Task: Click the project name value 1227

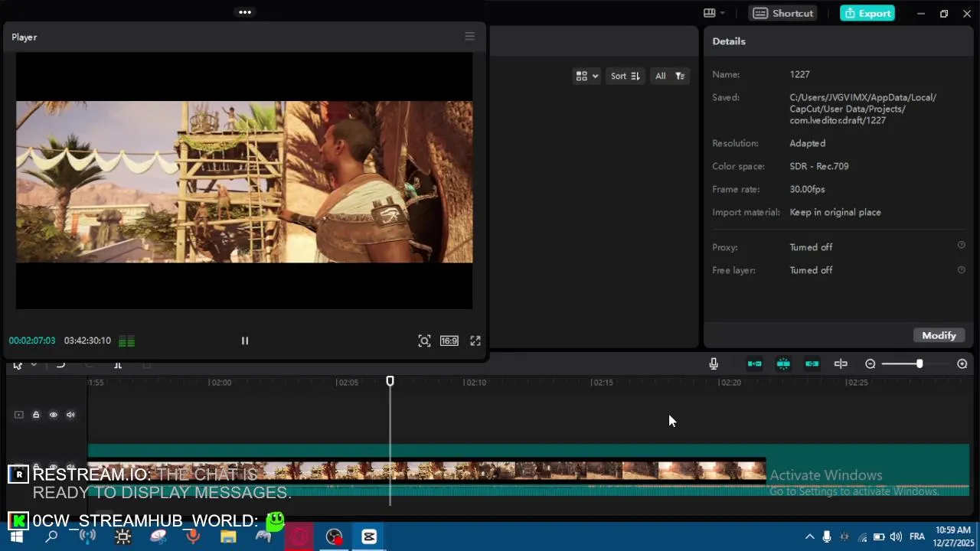Action: coord(799,74)
